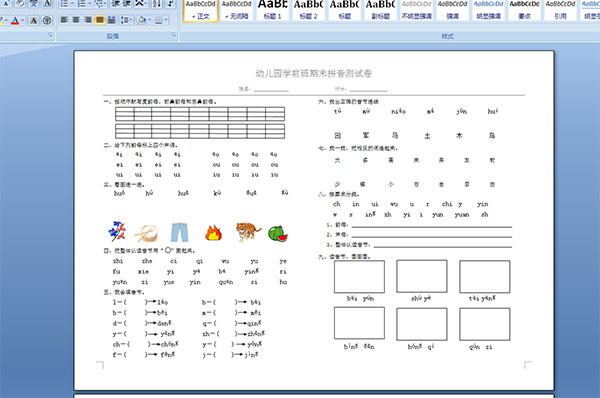The width and height of the screenshot is (600, 398).
Task: Click the distributed alignment icon
Action: pos(111,20)
